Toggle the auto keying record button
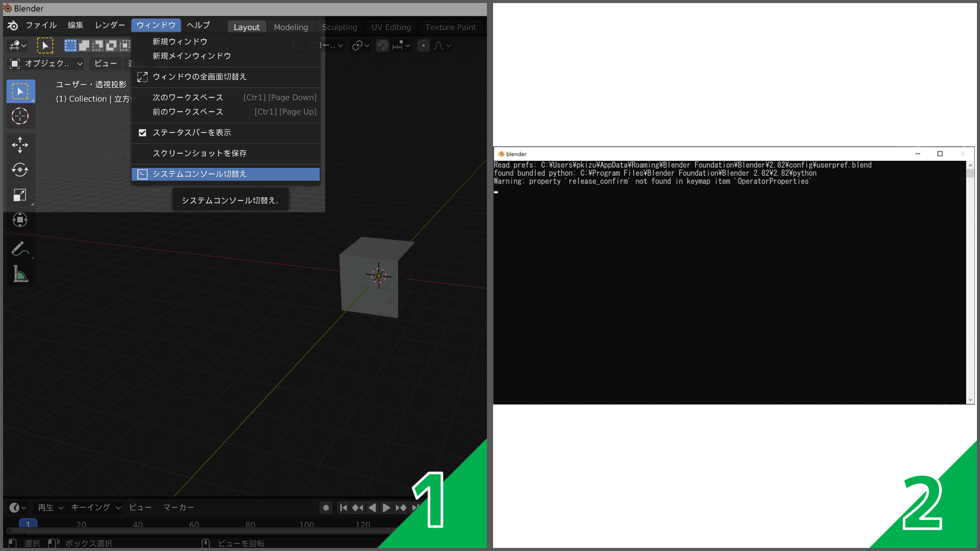Viewport: 980px width, 551px height. point(326,508)
